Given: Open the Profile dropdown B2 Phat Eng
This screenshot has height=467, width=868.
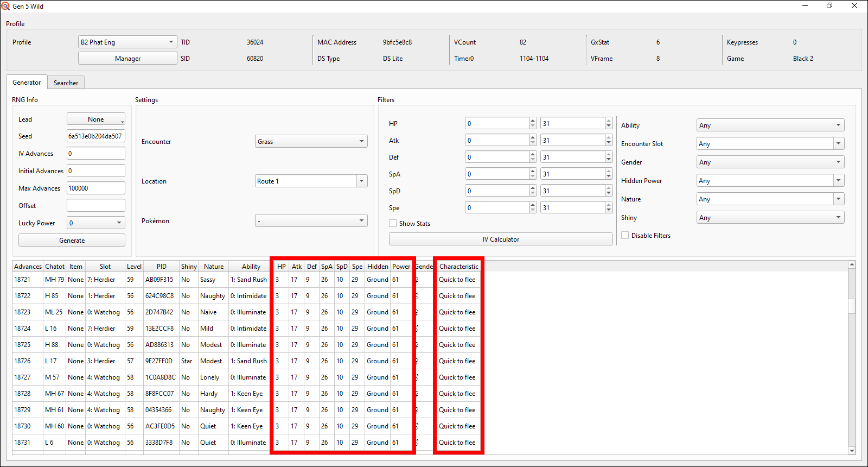Looking at the screenshot, I should [x=127, y=42].
